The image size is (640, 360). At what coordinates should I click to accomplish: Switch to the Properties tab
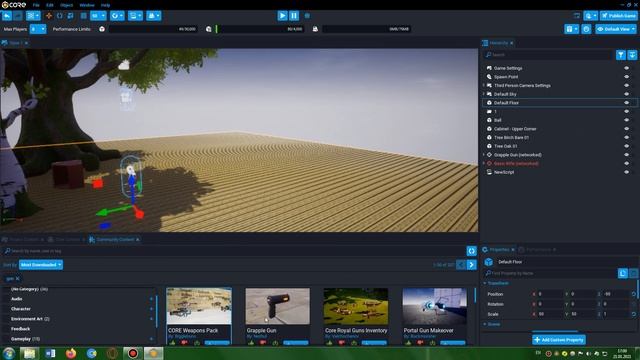[499, 249]
